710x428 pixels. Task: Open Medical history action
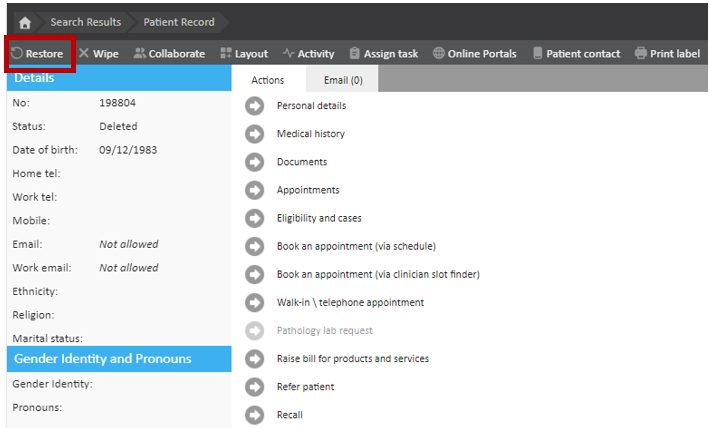(310, 134)
